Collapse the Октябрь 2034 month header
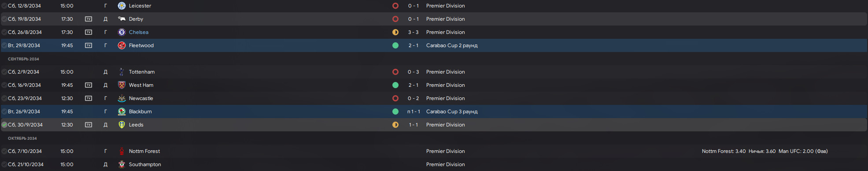Screen dimensions: 868x171 (22, 138)
